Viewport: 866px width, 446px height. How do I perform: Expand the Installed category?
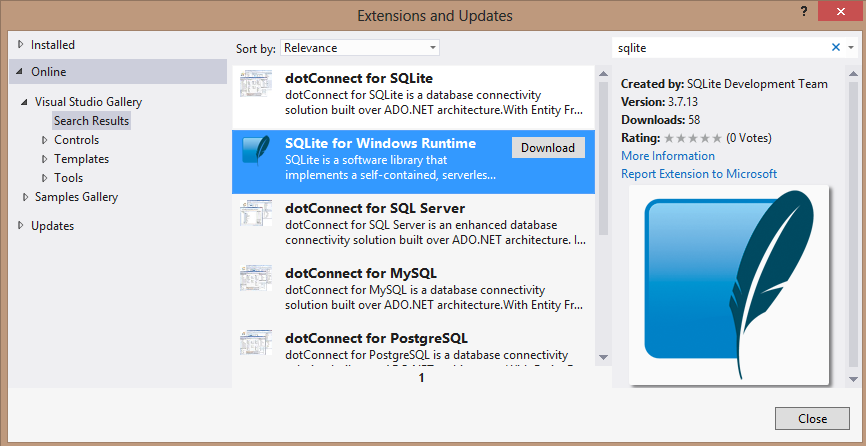pyautogui.click(x=21, y=45)
